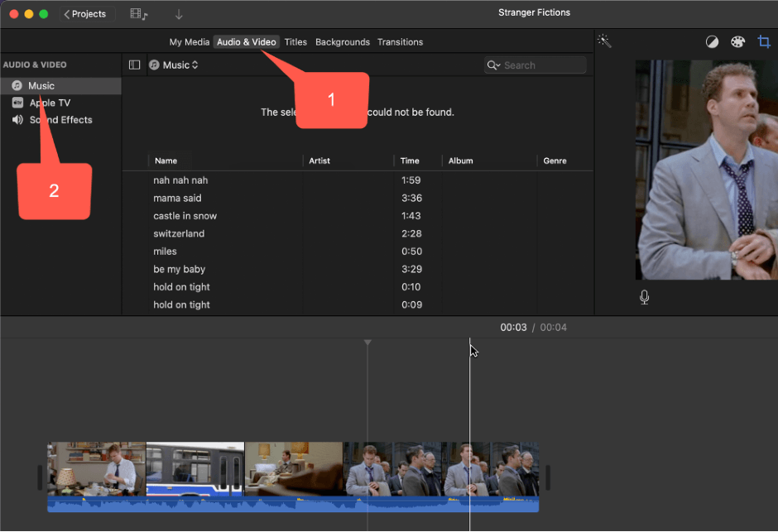
Task: Click the 00:04 total duration readout
Action: [x=553, y=328]
